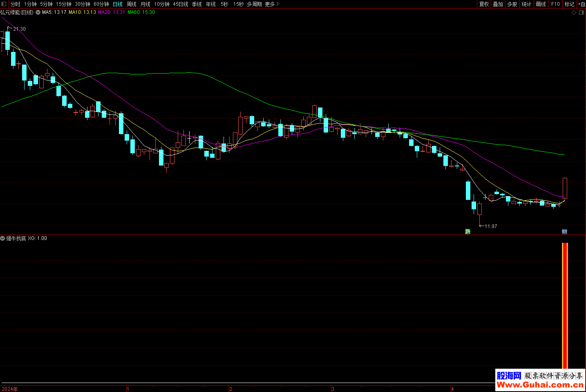Open the F10 company info button

(x=555, y=4)
